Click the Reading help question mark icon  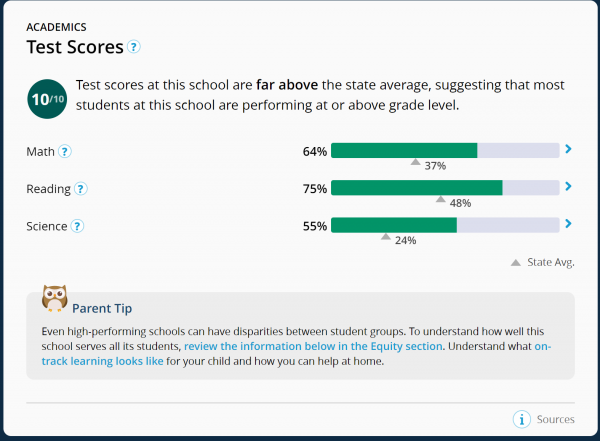point(81,189)
